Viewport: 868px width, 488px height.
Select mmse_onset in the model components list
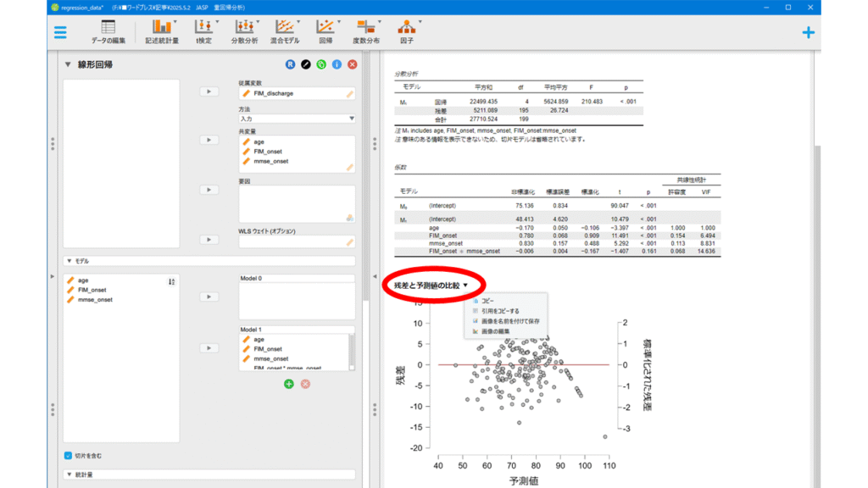point(95,300)
